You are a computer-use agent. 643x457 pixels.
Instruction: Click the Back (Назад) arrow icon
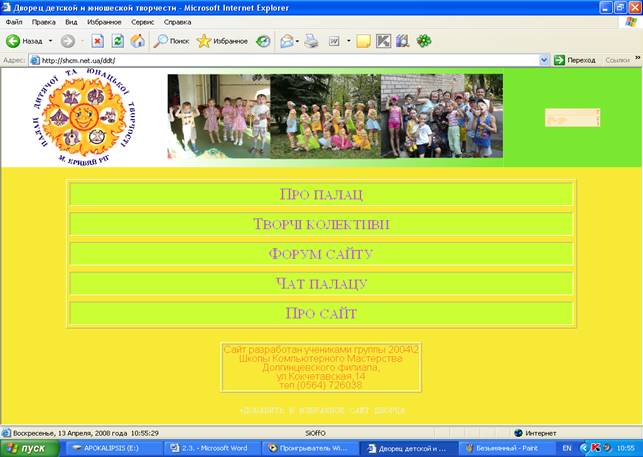coord(13,41)
